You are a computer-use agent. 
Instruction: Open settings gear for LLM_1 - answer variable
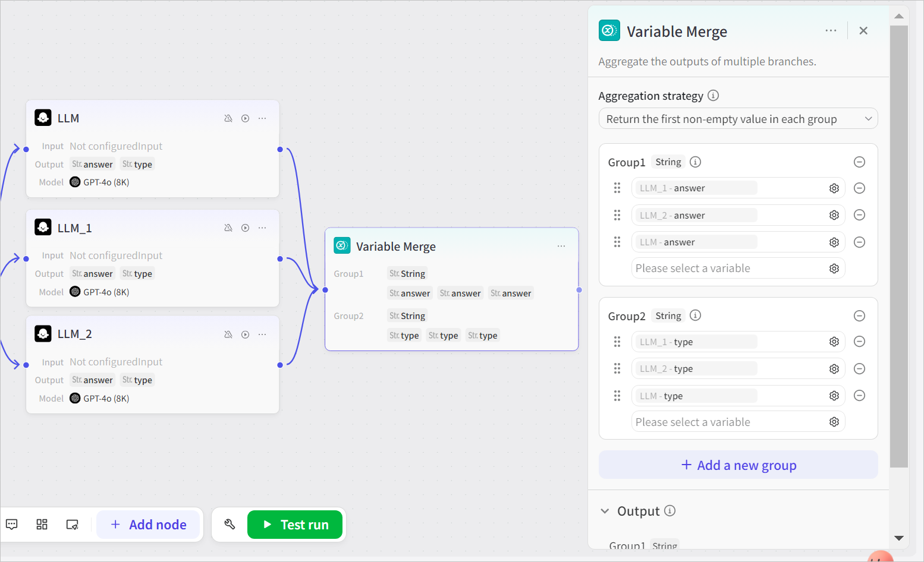[834, 188]
